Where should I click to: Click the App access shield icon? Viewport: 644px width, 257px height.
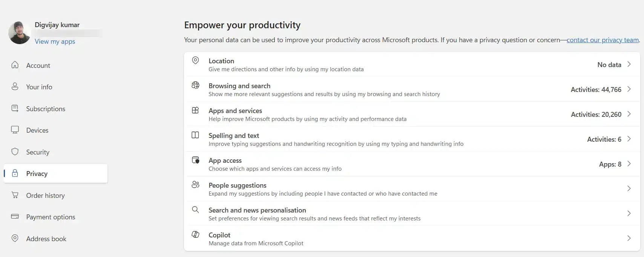point(195,160)
